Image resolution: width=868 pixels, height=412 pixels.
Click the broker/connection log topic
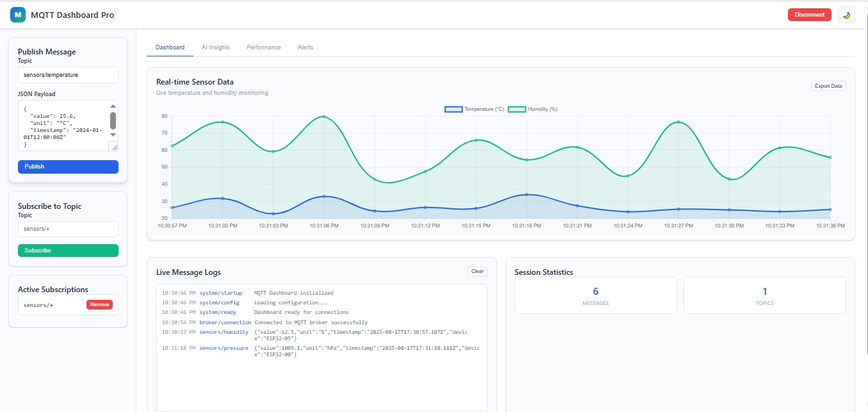pos(225,322)
